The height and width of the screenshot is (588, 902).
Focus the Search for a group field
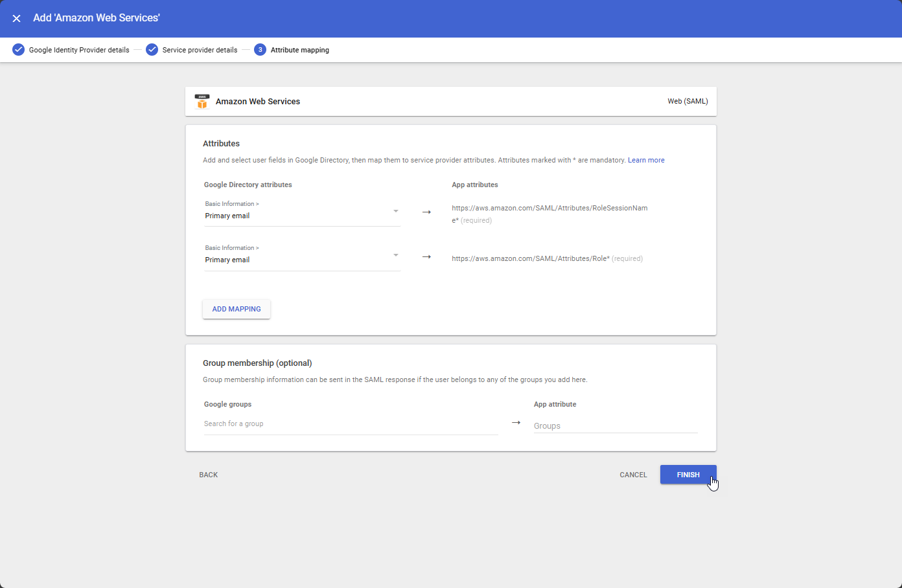tap(351, 424)
